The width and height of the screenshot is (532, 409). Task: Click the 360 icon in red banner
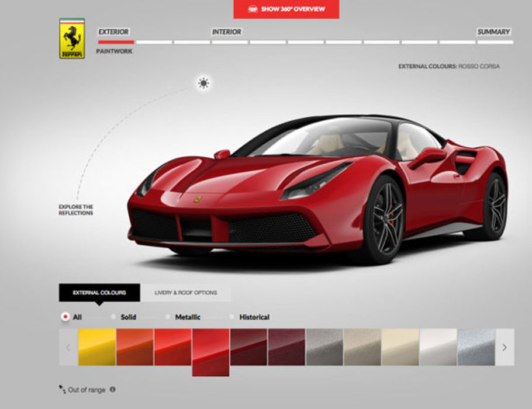pyautogui.click(x=253, y=9)
